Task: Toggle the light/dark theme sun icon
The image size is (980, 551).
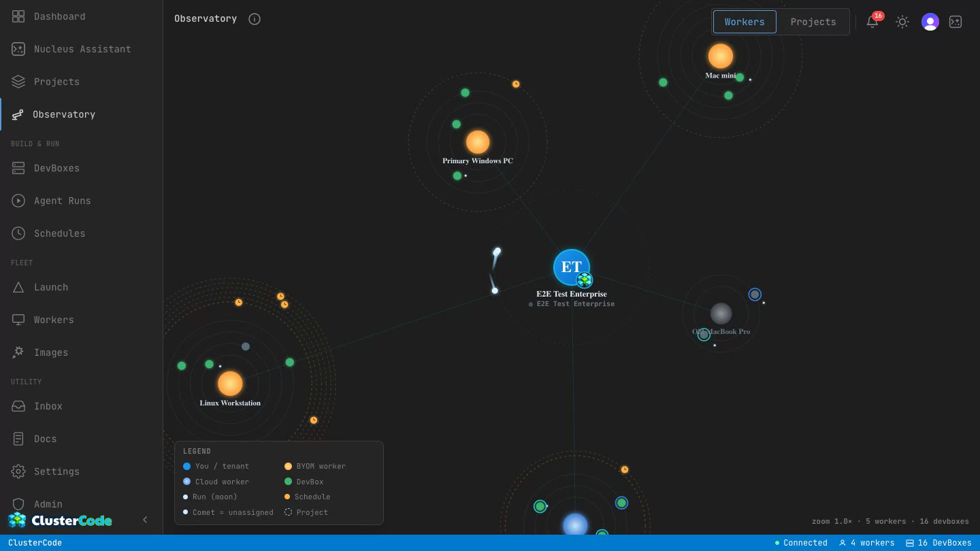Action: (x=902, y=22)
